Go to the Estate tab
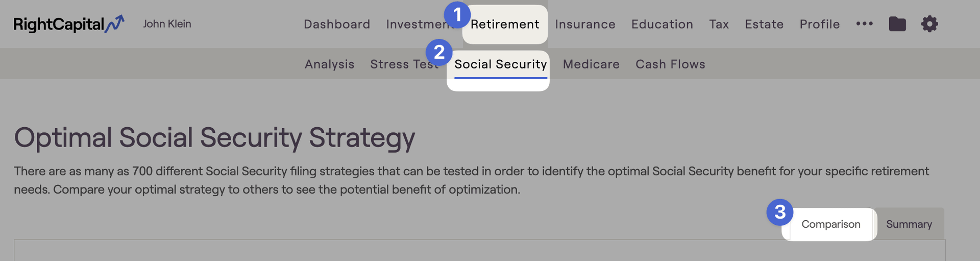980x261 pixels. pyautogui.click(x=764, y=24)
